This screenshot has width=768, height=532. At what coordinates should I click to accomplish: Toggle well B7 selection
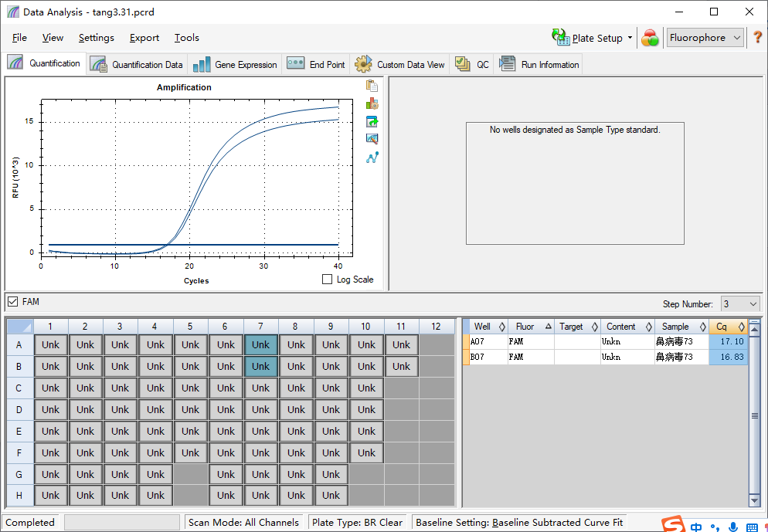260,366
